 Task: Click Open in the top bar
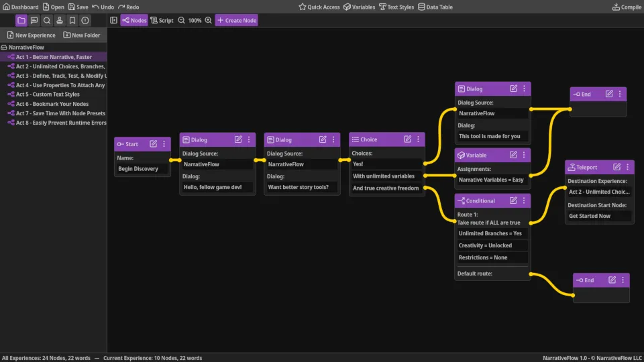(x=54, y=7)
